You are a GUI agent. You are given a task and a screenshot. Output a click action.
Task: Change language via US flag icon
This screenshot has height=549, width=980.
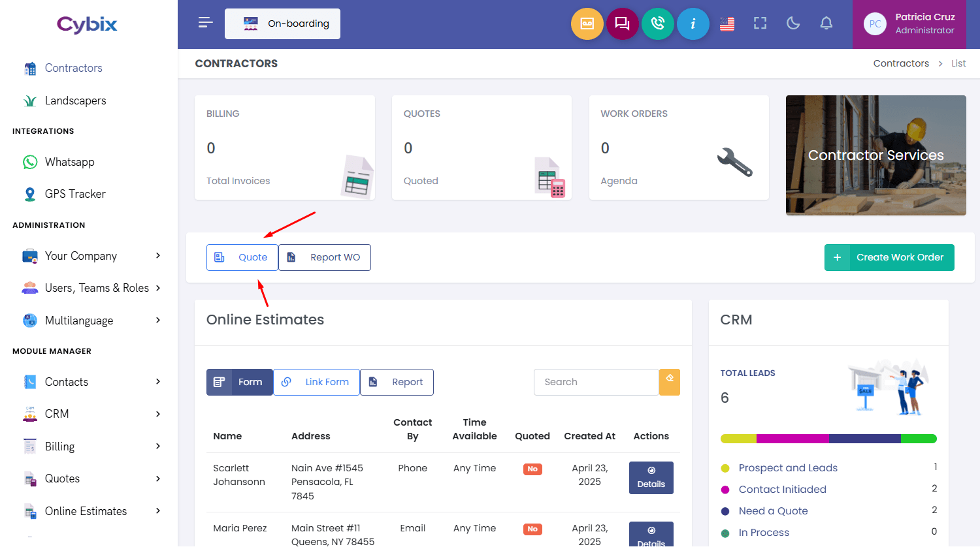click(727, 24)
